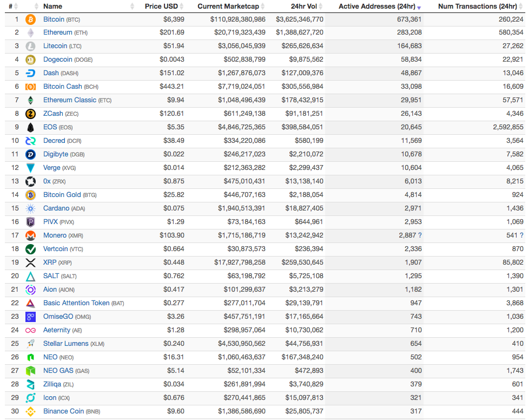
Task: Click the Verge triangle logo icon
Action: pos(31,168)
